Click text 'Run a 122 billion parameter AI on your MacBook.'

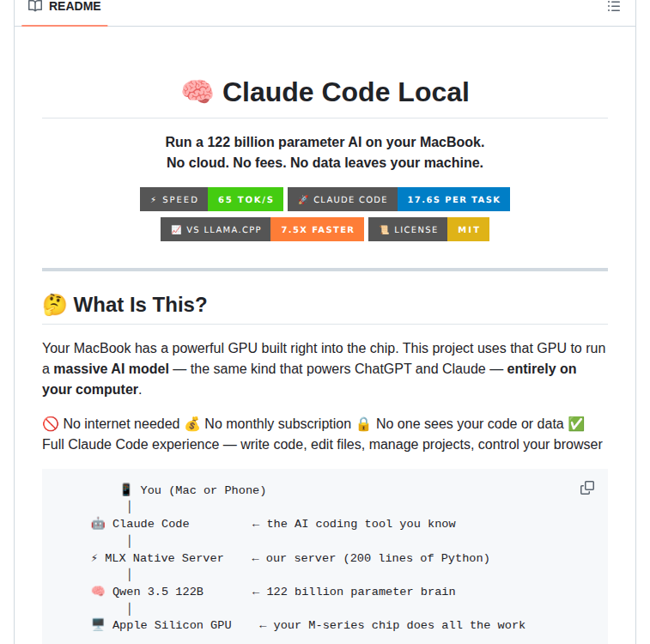point(325,143)
